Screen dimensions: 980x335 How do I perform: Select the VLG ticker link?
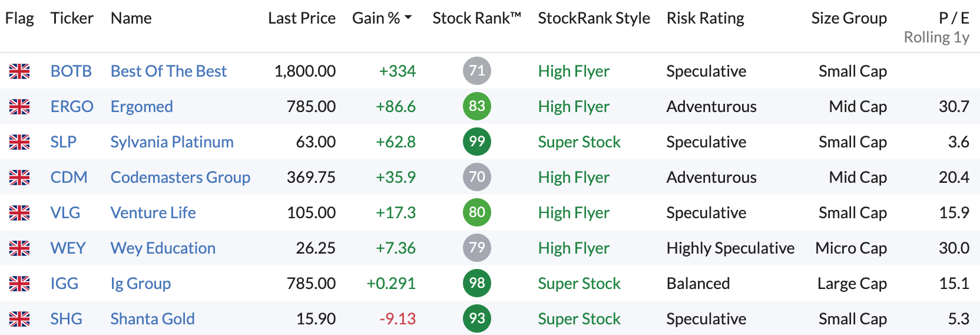point(65,213)
